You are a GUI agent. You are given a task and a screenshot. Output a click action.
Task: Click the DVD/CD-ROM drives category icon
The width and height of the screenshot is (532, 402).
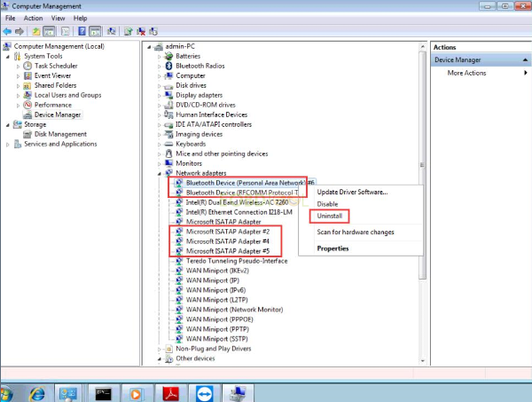(168, 105)
